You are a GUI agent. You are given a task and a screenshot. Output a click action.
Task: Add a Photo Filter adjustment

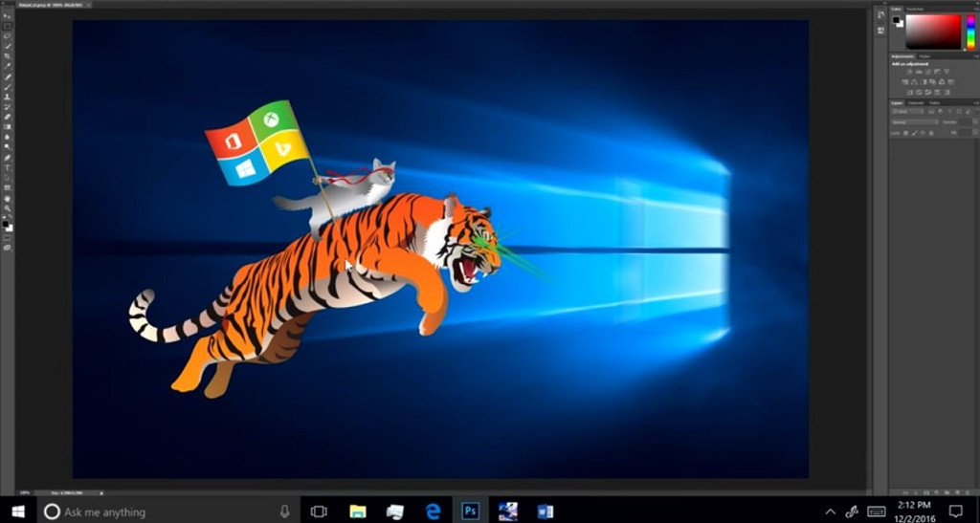[x=932, y=82]
